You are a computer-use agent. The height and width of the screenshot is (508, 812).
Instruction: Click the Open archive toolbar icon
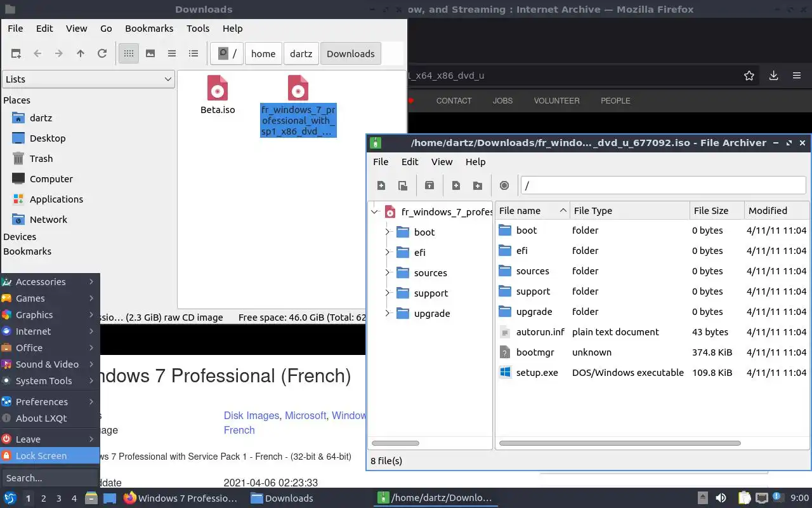click(x=403, y=185)
